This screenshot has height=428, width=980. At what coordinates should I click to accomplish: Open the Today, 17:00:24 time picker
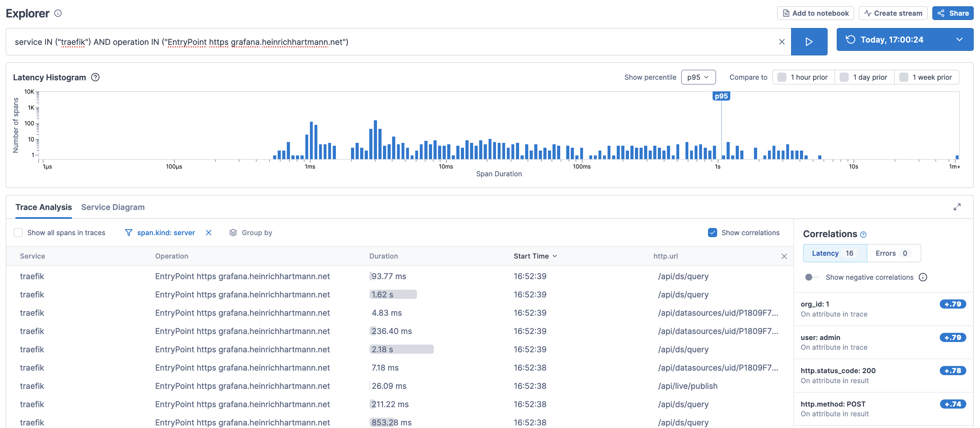(x=905, y=40)
